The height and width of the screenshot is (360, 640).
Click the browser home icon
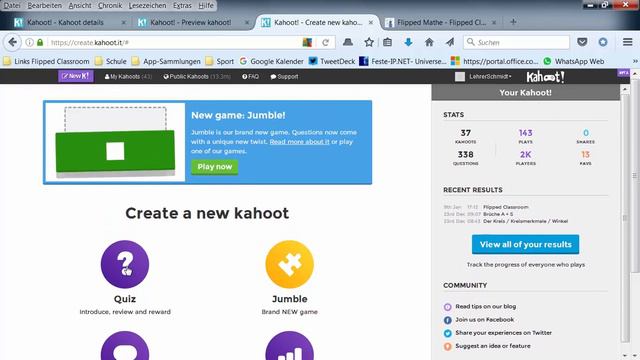[429, 42]
